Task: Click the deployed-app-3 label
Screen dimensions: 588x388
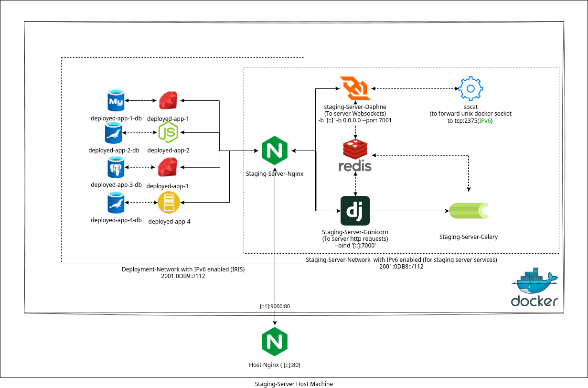Action: [x=168, y=186]
